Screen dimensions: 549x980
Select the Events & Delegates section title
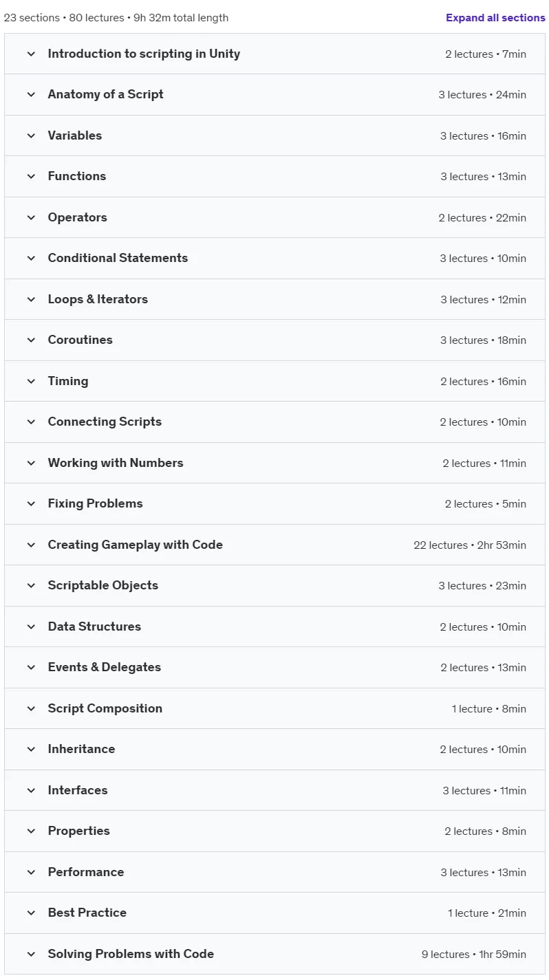click(x=105, y=667)
